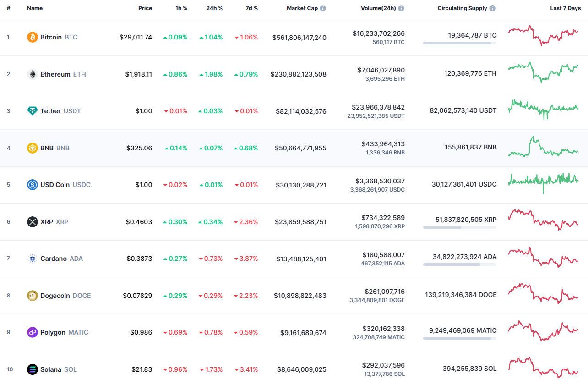Click the rank number column header
588x380 pixels.
(8, 8)
